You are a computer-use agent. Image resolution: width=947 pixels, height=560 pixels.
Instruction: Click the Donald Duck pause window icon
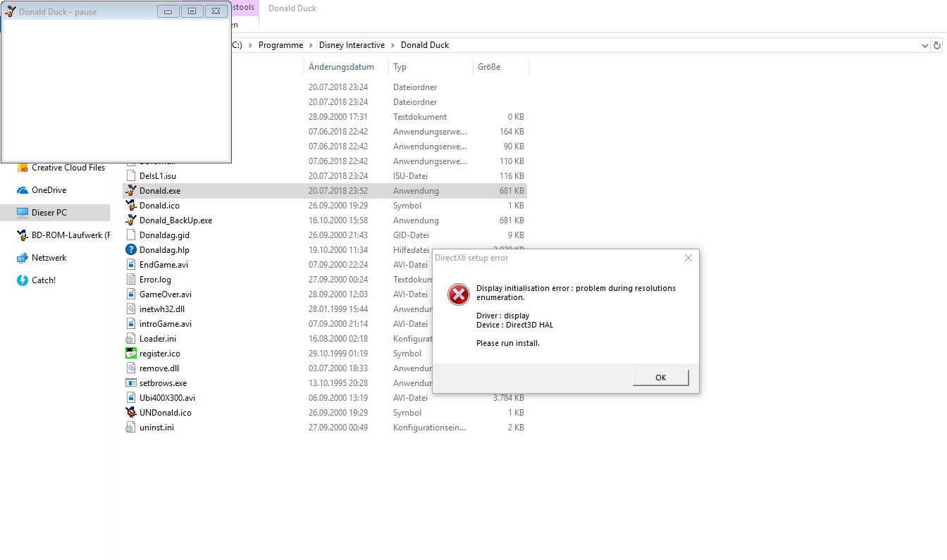[10, 11]
